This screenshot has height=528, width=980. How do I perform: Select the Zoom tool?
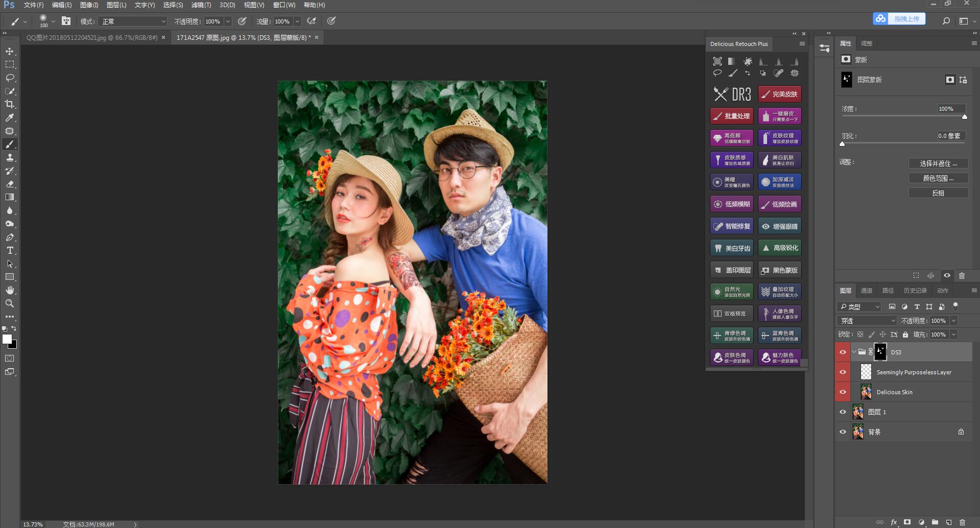[x=10, y=303]
